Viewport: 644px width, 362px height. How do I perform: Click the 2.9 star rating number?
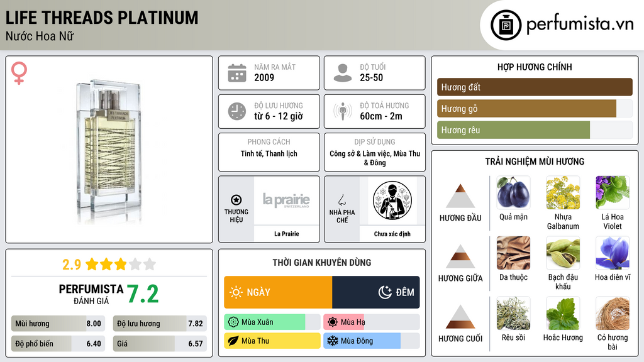[x=72, y=265]
